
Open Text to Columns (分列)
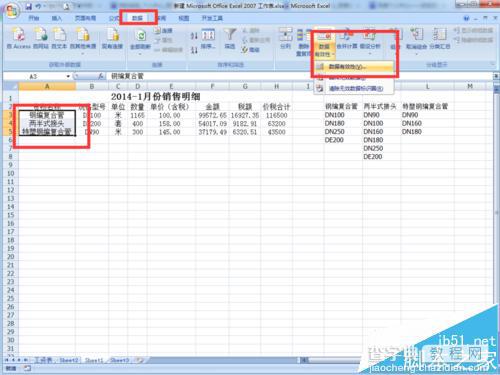[x=286, y=39]
